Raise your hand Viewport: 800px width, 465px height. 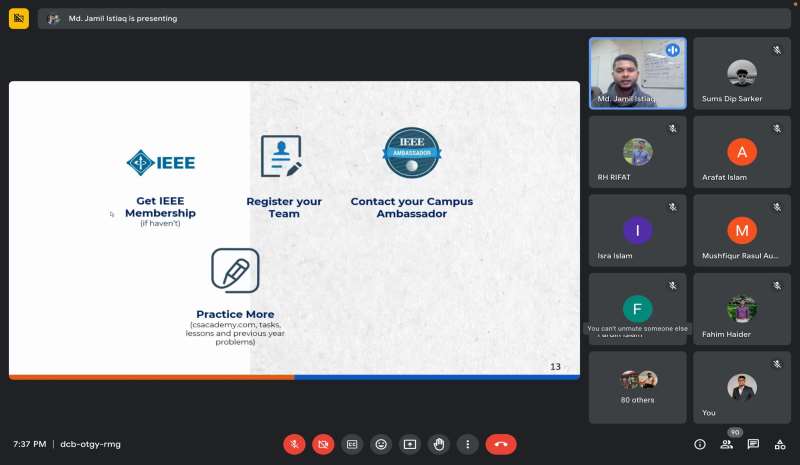(439, 444)
